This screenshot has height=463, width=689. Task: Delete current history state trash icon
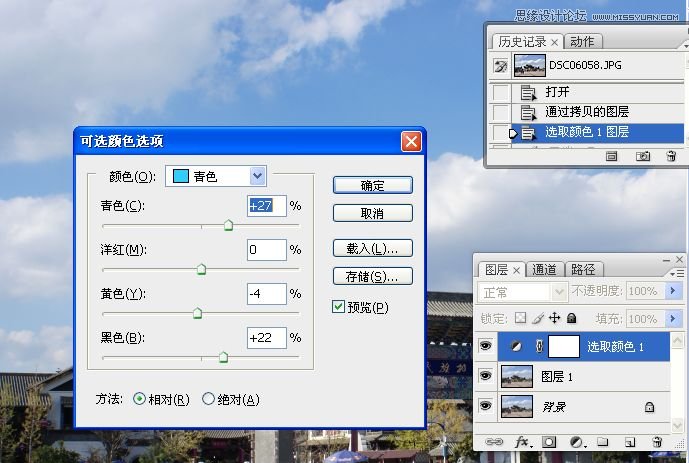671,156
